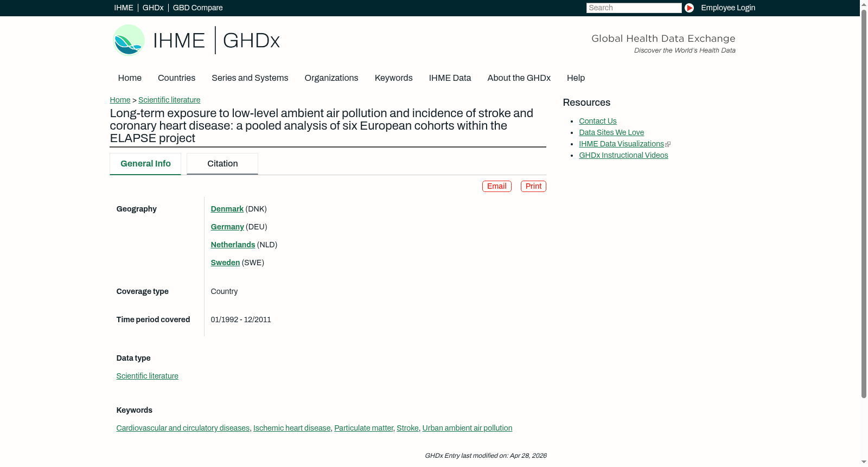The image size is (868, 467).
Task: Click the Print button
Action: click(533, 187)
